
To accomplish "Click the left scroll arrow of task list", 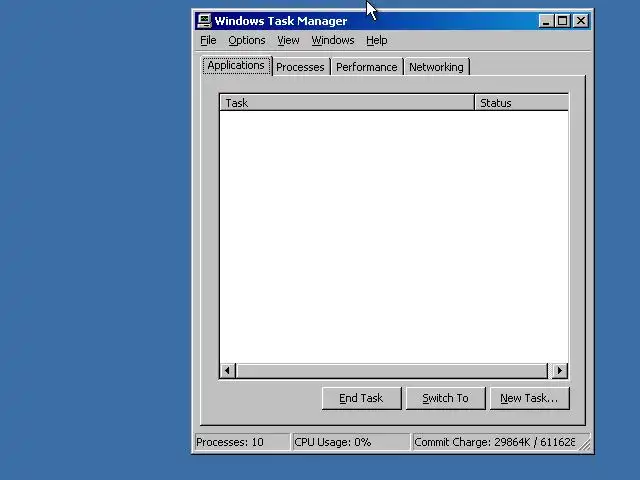I will [227, 371].
